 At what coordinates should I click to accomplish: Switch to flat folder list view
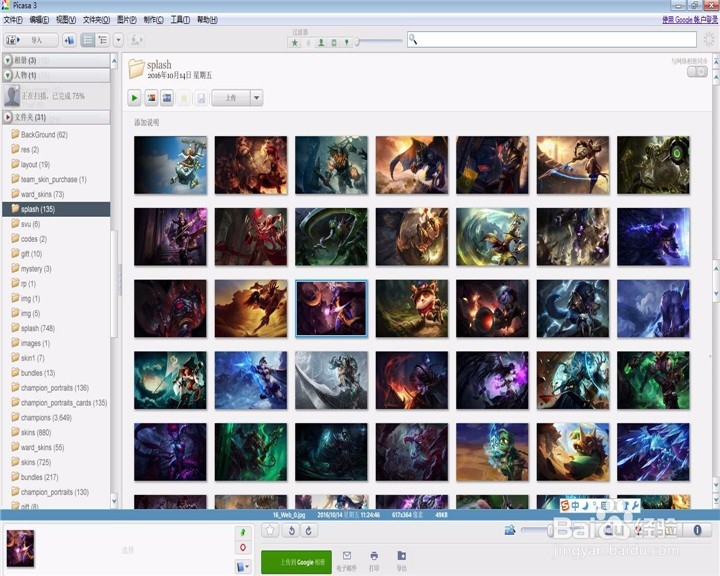[x=88, y=40]
